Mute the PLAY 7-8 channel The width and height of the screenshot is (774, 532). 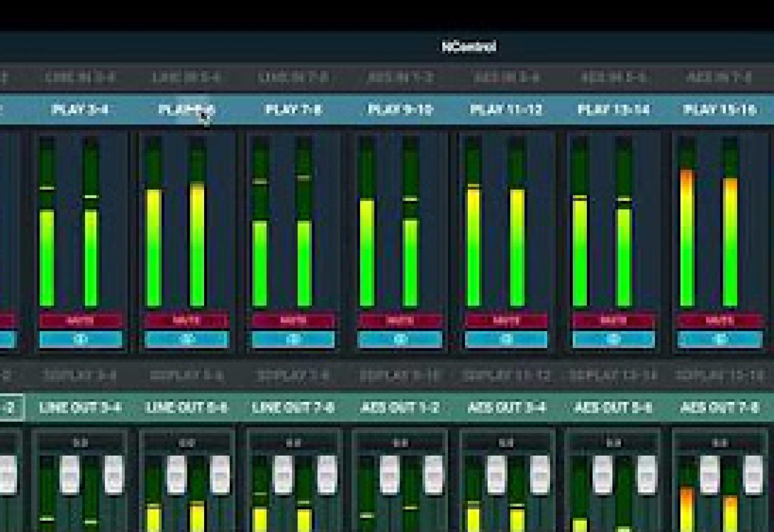click(293, 320)
